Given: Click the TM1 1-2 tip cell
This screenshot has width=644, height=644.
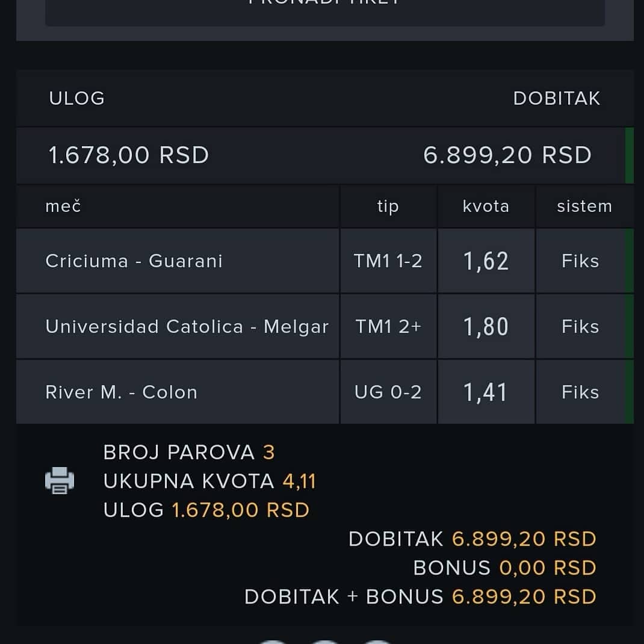Looking at the screenshot, I should pos(389,261).
